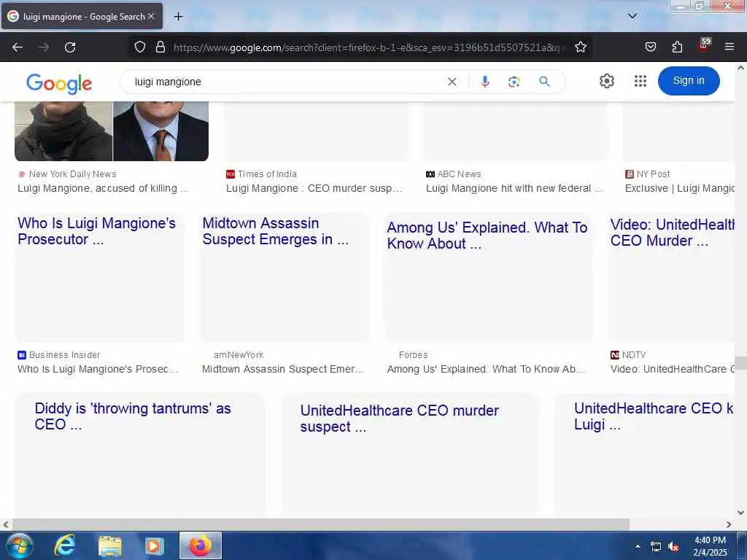747x560 pixels.
Task: Click the red extension badge showing 59
Action: [704, 44]
